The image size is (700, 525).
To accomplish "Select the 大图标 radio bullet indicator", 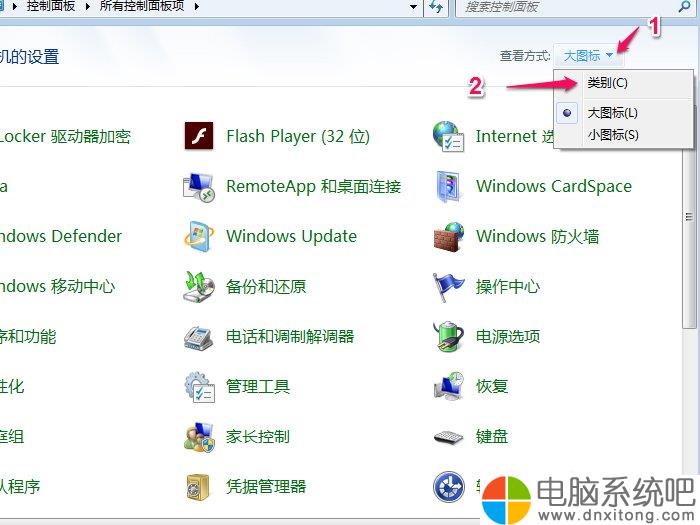I will click(567, 113).
